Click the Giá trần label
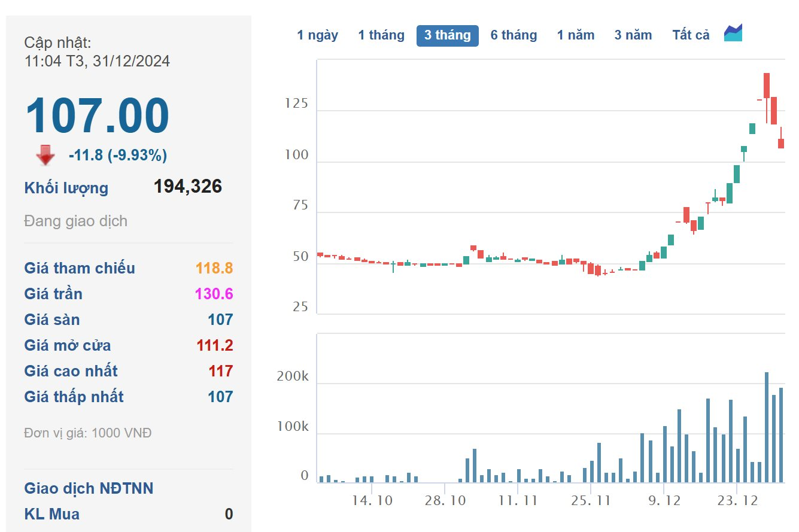Image resolution: width=799 pixels, height=532 pixels. tap(53, 294)
